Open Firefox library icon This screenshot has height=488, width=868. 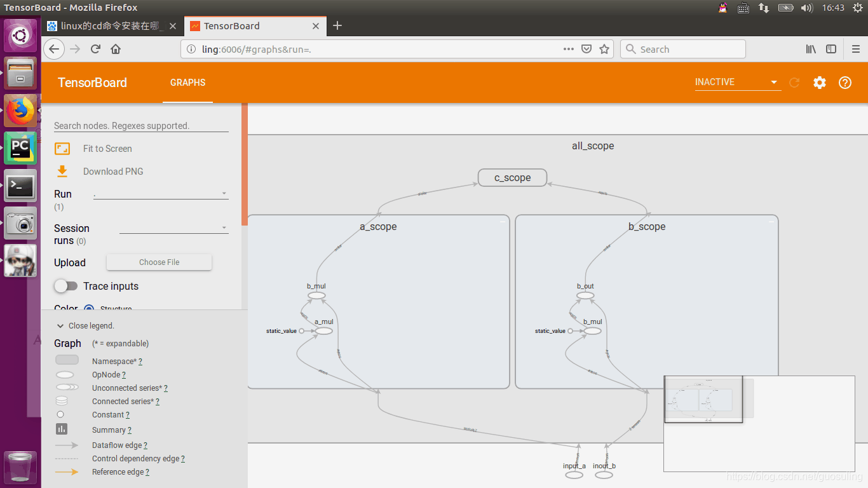point(811,49)
